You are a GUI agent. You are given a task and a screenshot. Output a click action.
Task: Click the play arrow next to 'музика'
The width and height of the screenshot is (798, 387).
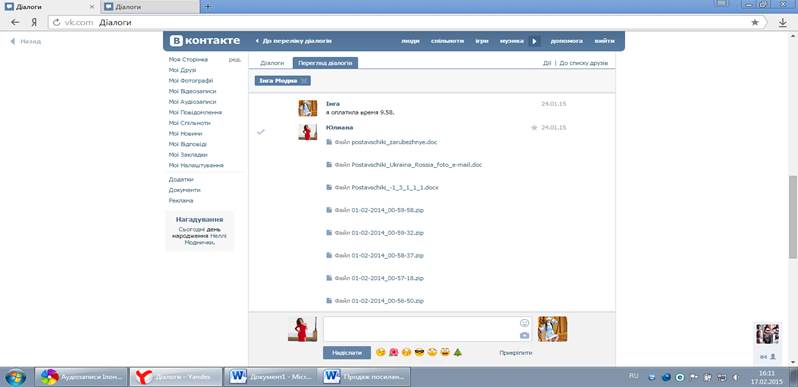click(534, 41)
